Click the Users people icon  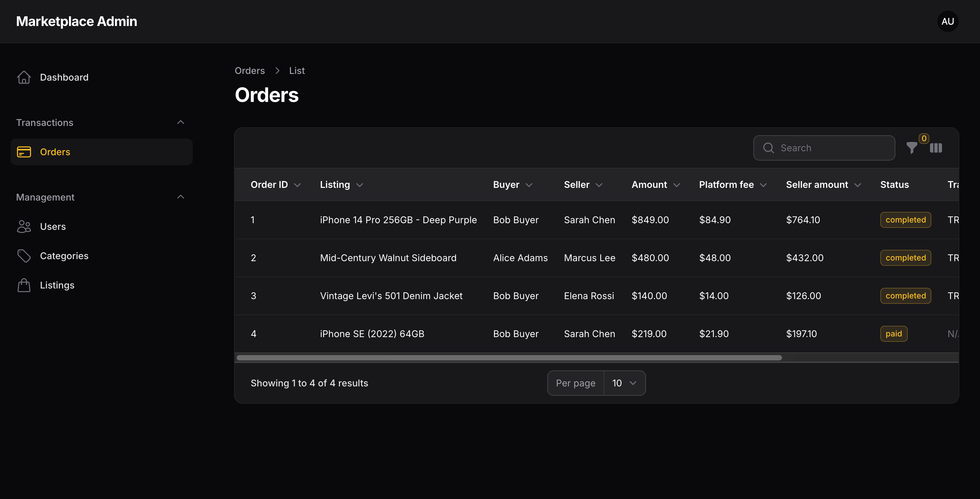[x=24, y=227]
